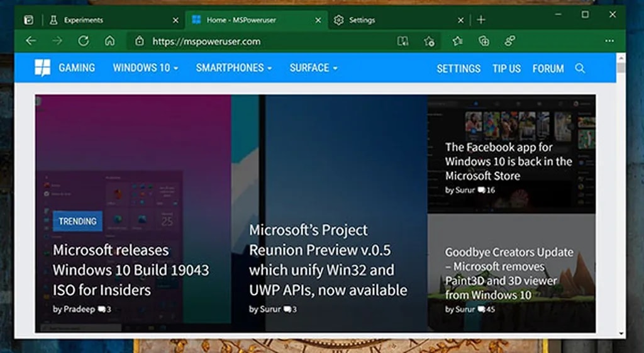Expand the SMARTPHONES dropdown menu
644x353 pixels.
233,68
